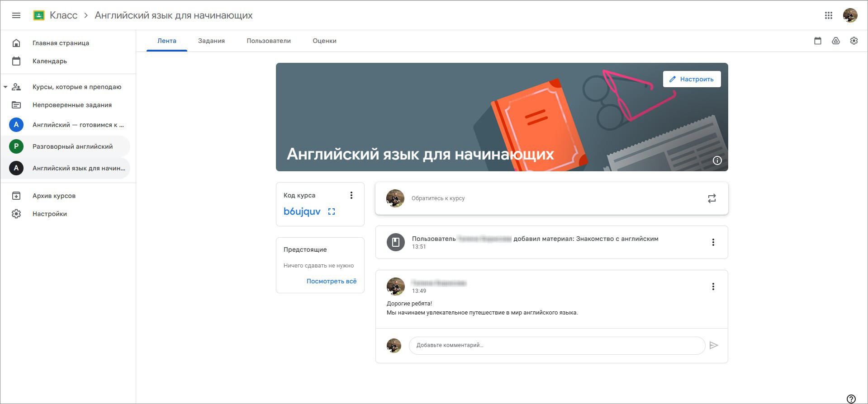This screenshot has width=868, height=404.
Task: Open the material post Знакомство с английским
Action: click(551, 242)
